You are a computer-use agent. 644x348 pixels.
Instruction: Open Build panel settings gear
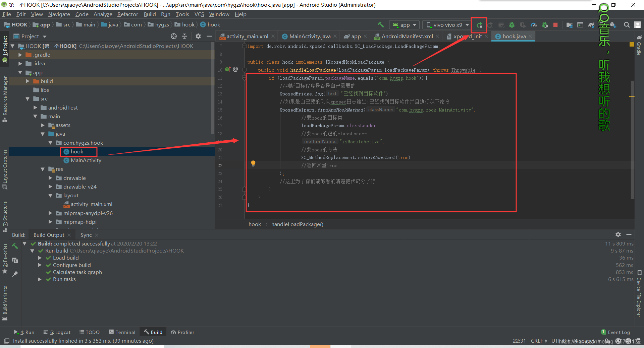[x=618, y=234]
